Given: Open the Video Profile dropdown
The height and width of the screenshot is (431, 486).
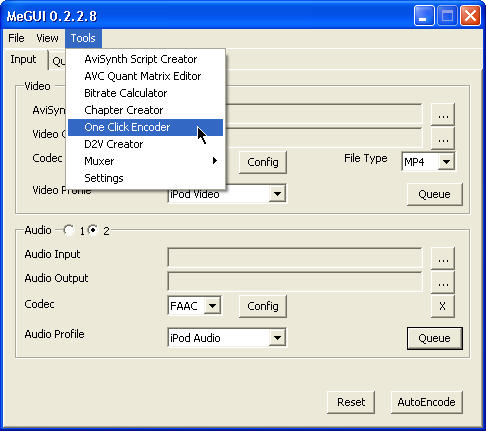Looking at the screenshot, I should pyautogui.click(x=277, y=193).
